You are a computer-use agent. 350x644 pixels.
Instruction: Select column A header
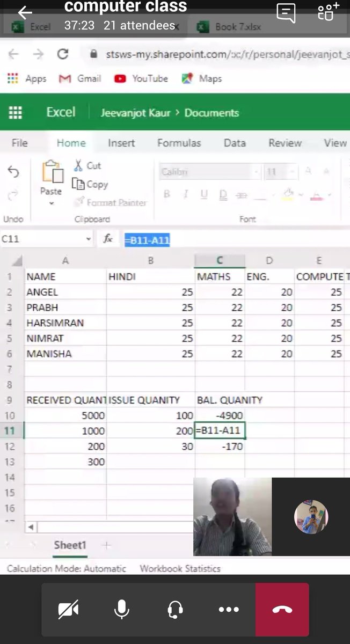pyautogui.click(x=65, y=260)
